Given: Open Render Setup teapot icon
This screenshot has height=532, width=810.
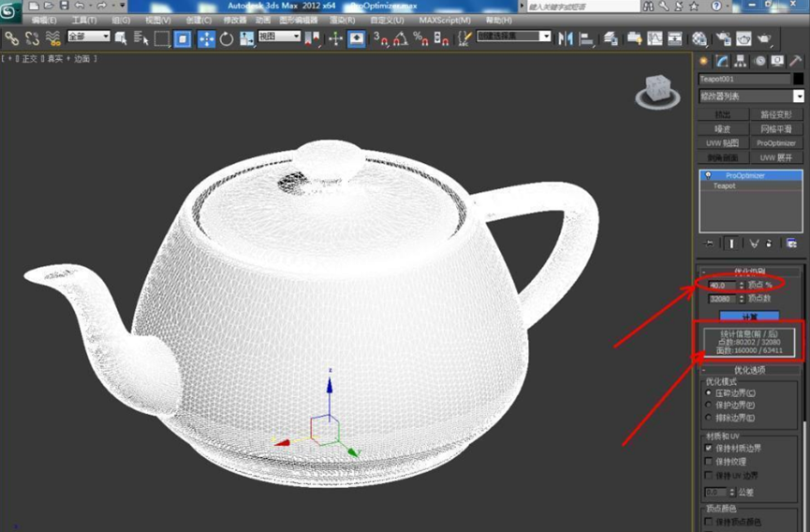Looking at the screenshot, I should click(x=723, y=38).
